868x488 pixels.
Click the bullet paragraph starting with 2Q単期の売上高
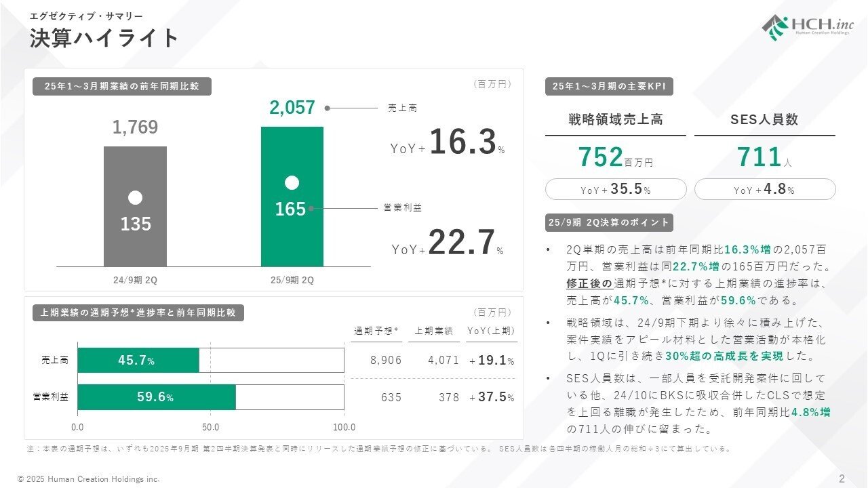coord(698,274)
